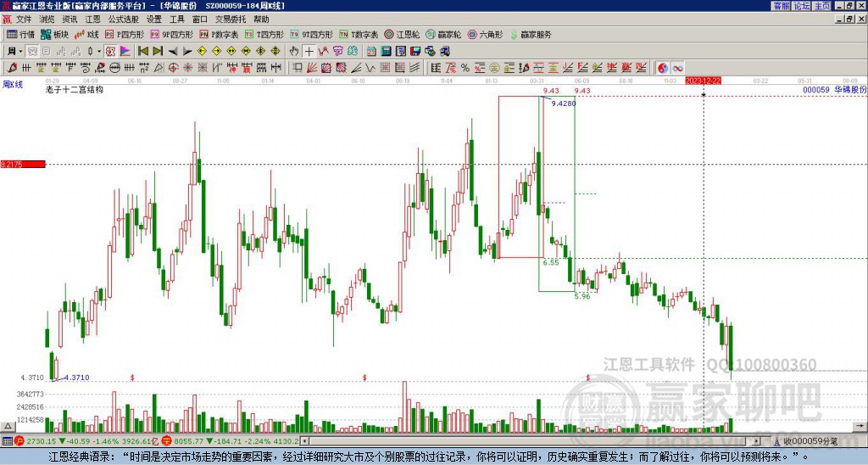Open the 设置 menu
Screen dimensions: 868x465
(x=154, y=20)
